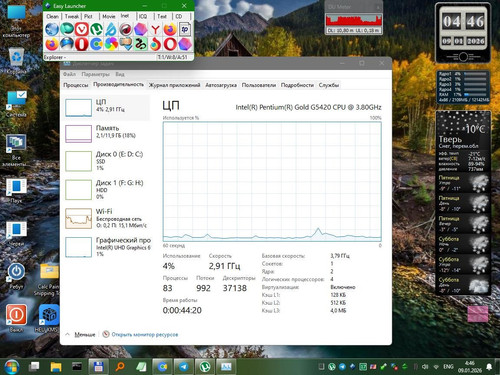Open 'Выкл' red power shortcut on desktop
Image resolution: width=500 pixels, height=375 pixels.
(16, 318)
